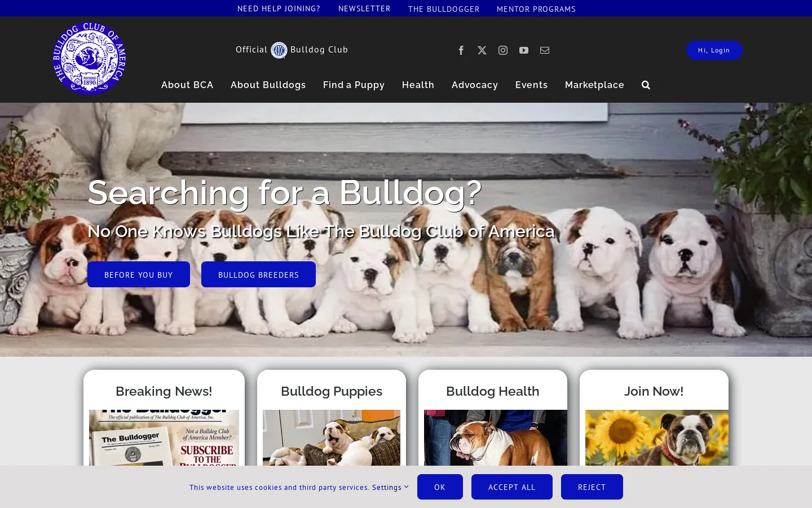The width and height of the screenshot is (812, 508).
Task: Click the AKC badge icon
Action: pos(279,50)
